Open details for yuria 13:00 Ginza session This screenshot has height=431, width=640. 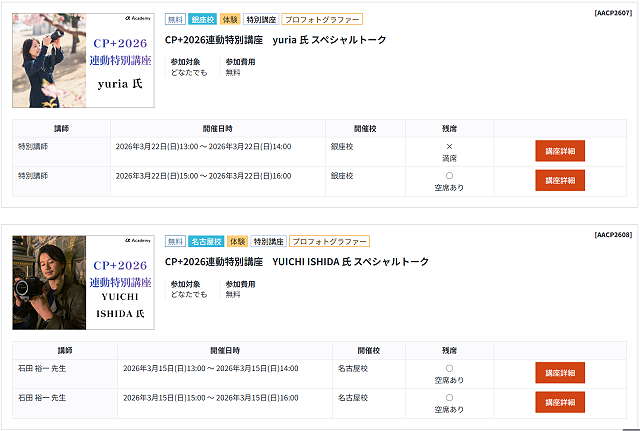[x=559, y=151]
